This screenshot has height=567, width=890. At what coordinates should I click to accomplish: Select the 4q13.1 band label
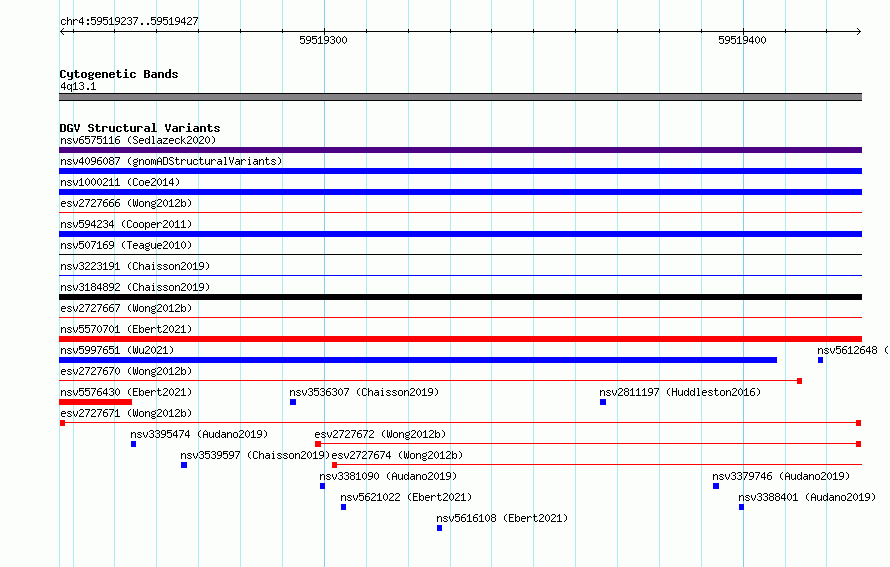click(x=78, y=86)
